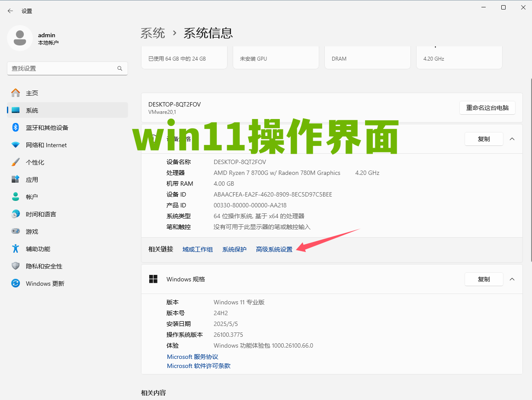Image resolution: width=532 pixels, height=400 pixels.
Task: Click the Bluetooth icon in sidebar
Action: [x=16, y=127]
